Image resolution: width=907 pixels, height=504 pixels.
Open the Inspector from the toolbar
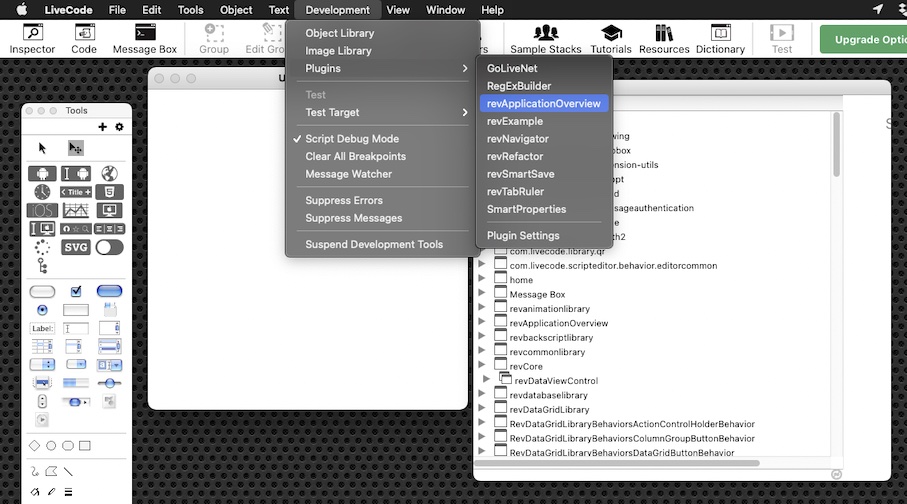pos(32,39)
